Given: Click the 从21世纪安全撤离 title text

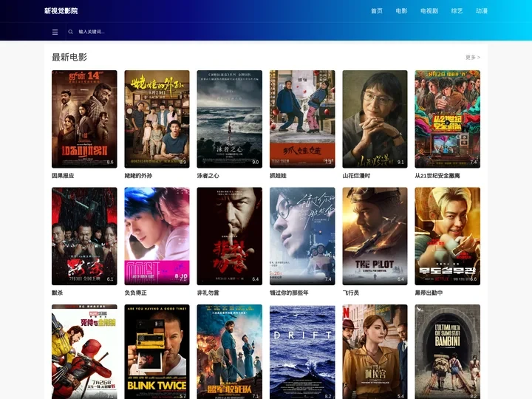Looking at the screenshot, I should pos(437,176).
